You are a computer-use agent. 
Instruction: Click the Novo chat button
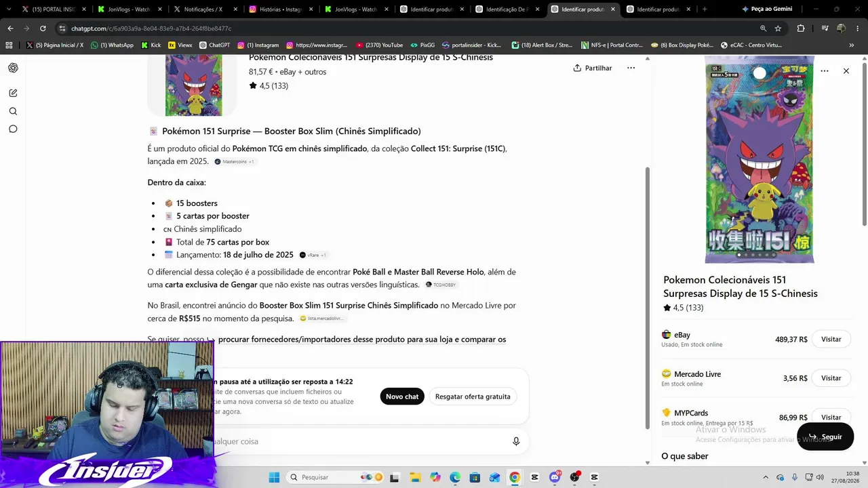tap(402, 396)
